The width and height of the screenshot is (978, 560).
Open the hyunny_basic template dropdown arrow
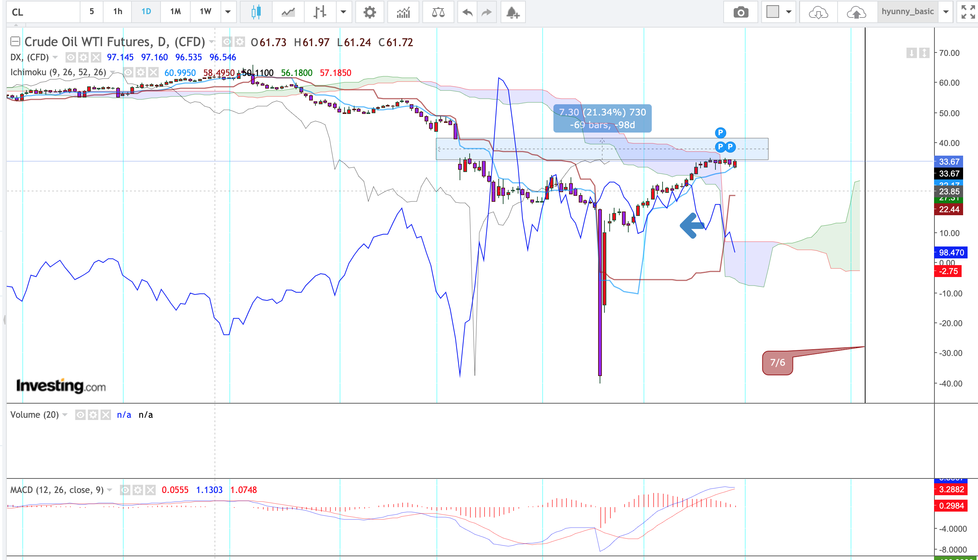pos(946,12)
